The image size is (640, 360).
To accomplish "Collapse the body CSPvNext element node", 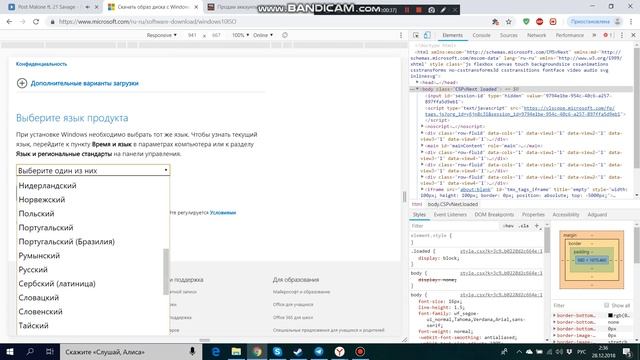I will coord(418,89).
